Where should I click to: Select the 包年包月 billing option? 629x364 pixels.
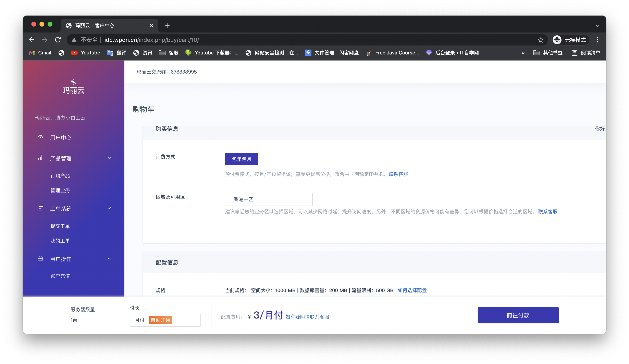(x=241, y=159)
